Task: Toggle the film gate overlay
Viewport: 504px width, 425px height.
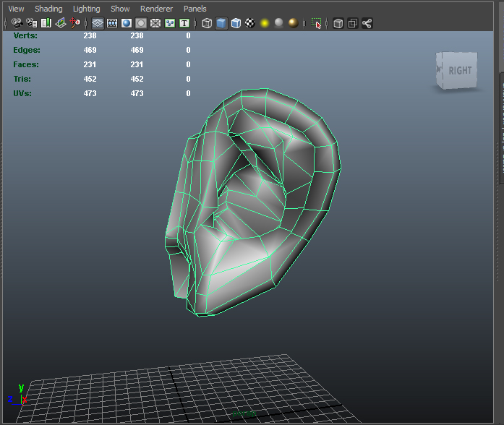Action: 112,23
